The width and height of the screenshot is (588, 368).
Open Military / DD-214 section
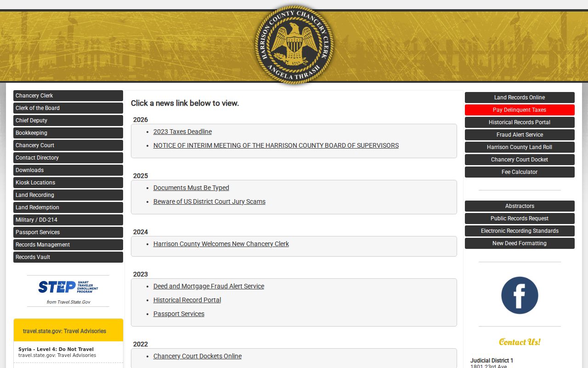(x=68, y=220)
